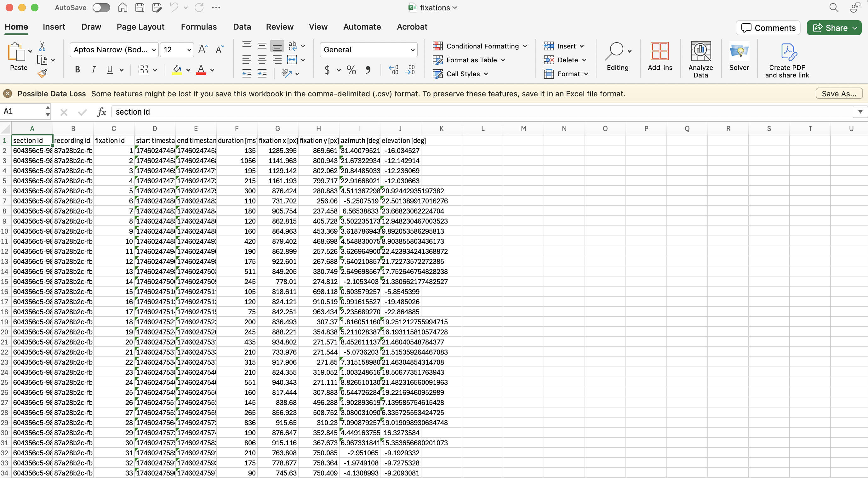868x478 pixels.
Task: Apply Comma style
Action: pos(368,70)
